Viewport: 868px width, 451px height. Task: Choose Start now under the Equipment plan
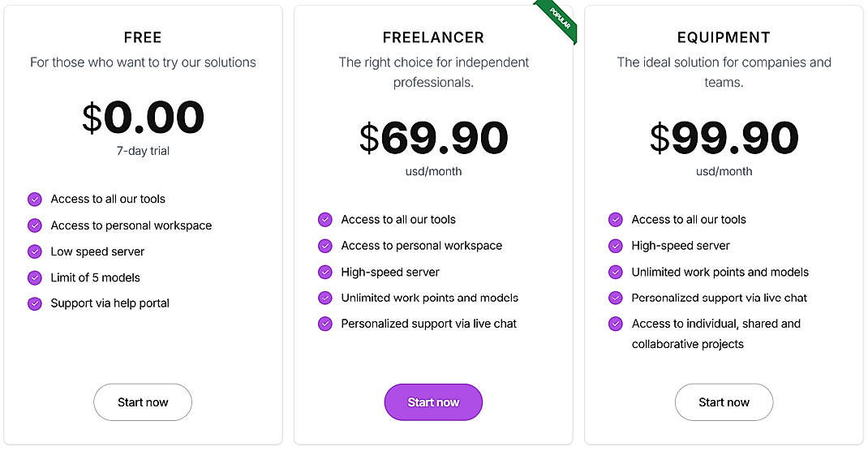724,402
